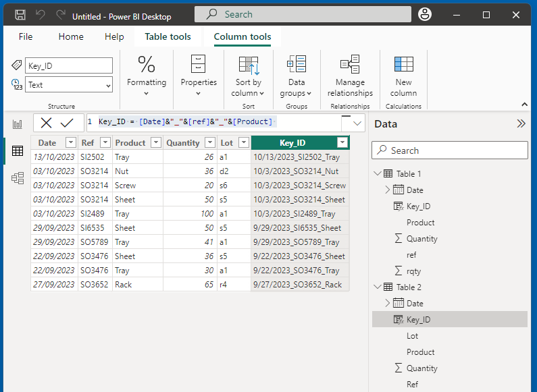Viewport: 537px width, 392px height.
Task: Open Manage relationships icon
Action: [x=350, y=64]
